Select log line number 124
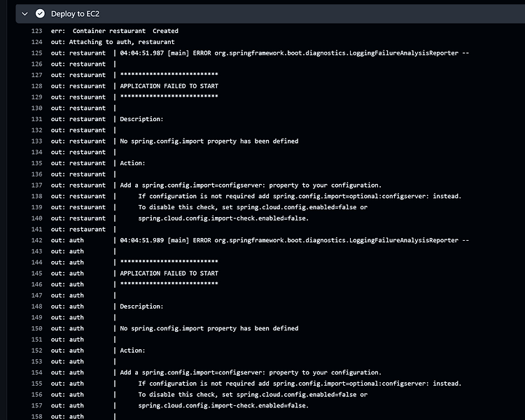 tap(37, 42)
